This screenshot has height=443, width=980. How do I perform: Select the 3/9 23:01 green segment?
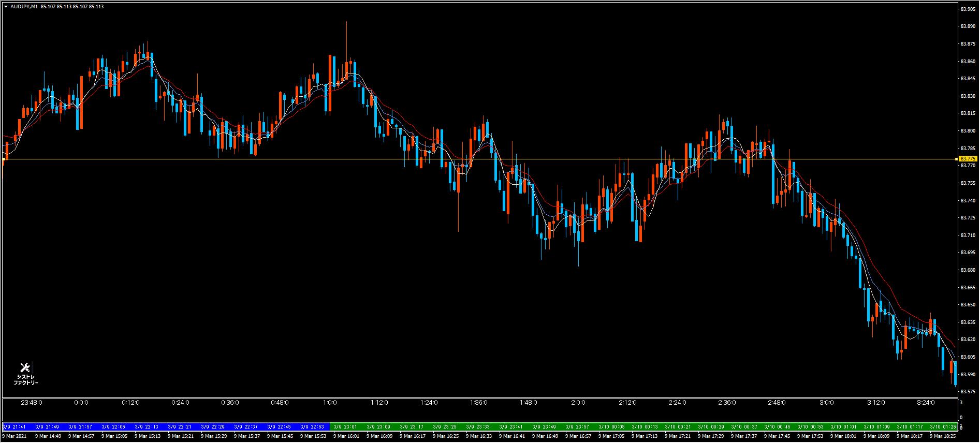(345, 427)
